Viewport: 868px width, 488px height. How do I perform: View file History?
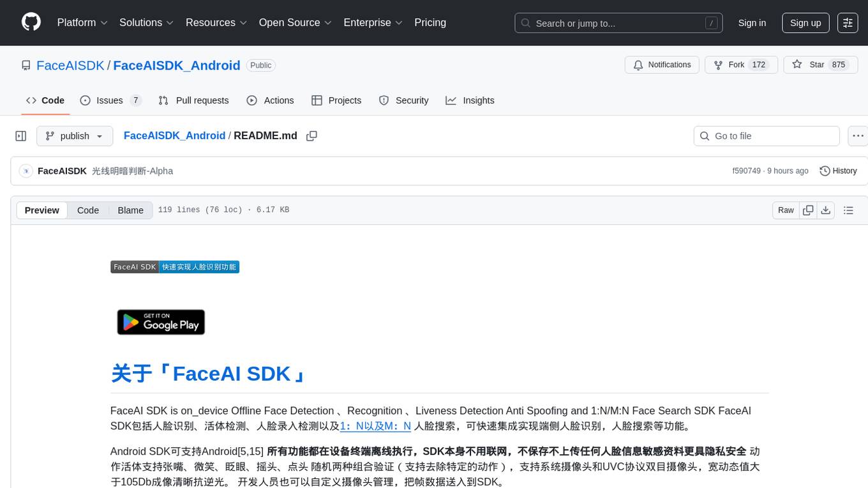pos(838,171)
